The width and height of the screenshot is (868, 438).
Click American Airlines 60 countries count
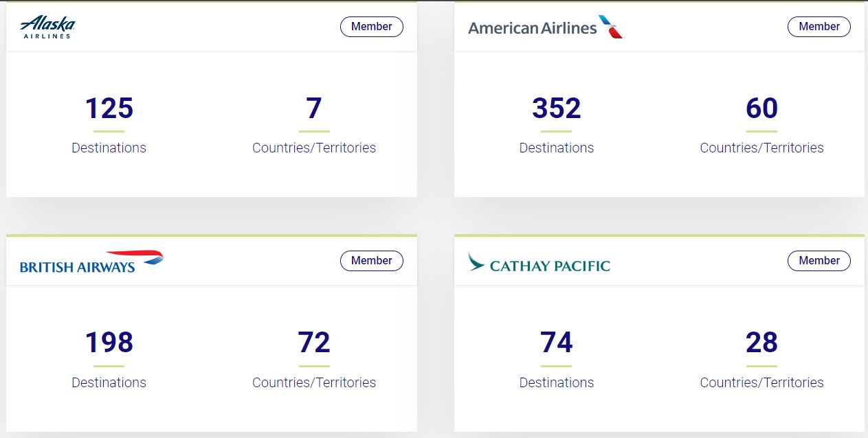(x=761, y=108)
